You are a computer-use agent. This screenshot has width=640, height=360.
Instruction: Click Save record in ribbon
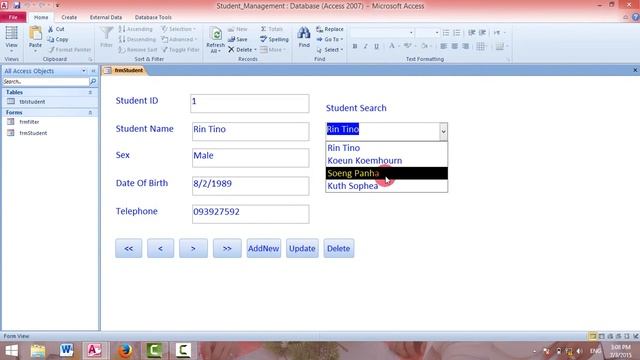tap(238, 39)
